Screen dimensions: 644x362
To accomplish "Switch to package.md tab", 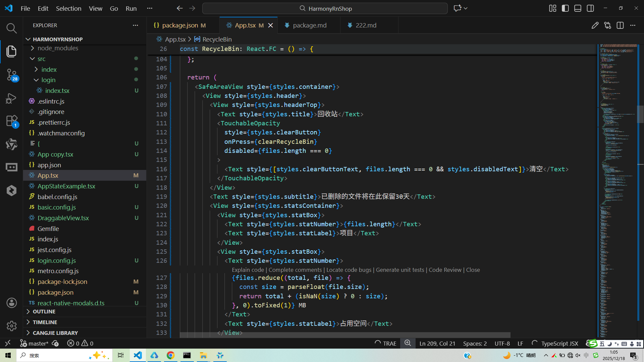I will coord(309,25).
